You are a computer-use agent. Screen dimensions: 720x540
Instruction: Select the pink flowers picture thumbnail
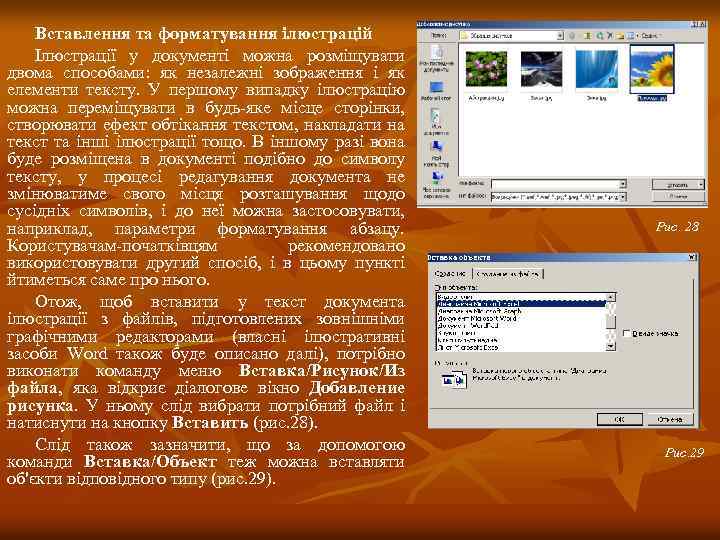click(x=486, y=69)
